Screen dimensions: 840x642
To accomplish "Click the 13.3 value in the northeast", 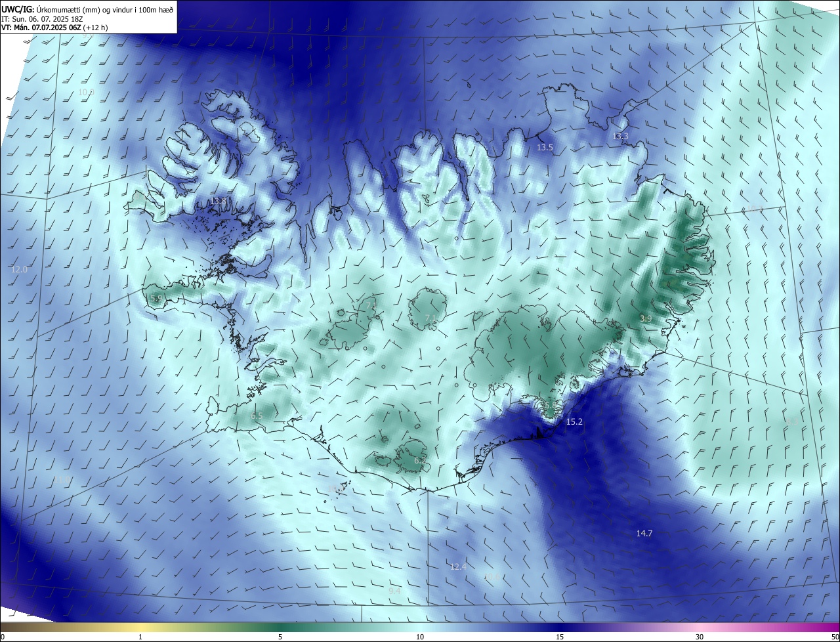I will point(620,137).
